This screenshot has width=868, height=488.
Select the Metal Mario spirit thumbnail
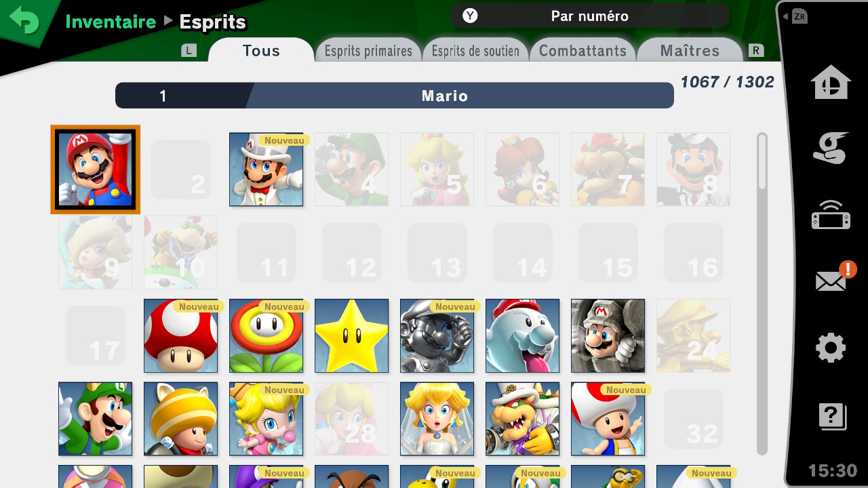click(437, 335)
